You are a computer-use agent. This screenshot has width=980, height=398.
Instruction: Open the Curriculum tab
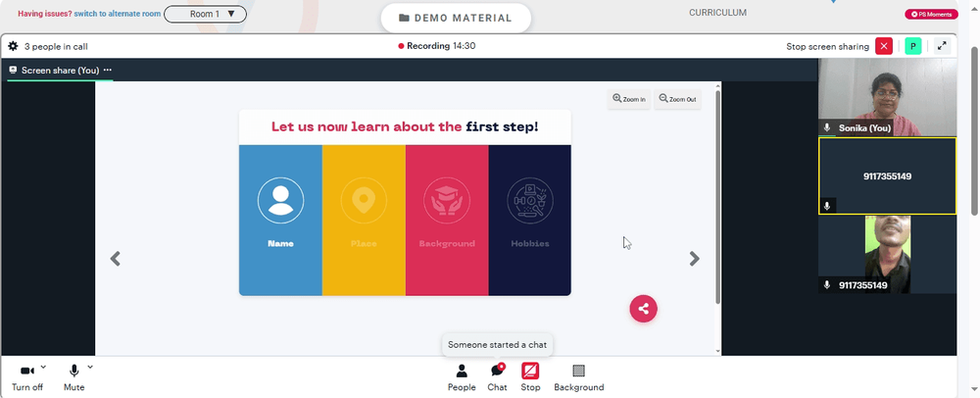[x=717, y=13]
